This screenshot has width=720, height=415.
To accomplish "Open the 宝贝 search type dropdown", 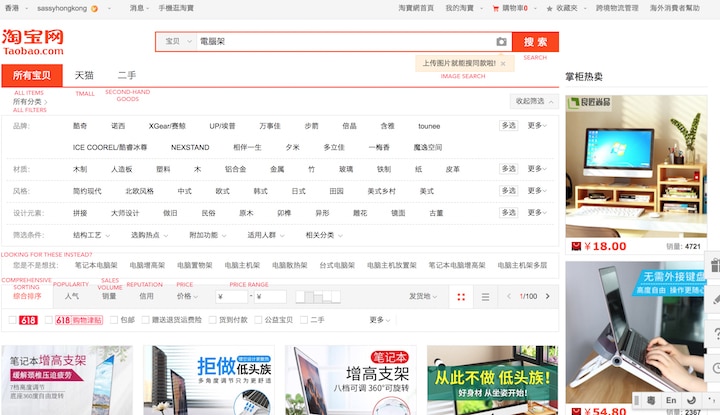I will coord(175,42).
